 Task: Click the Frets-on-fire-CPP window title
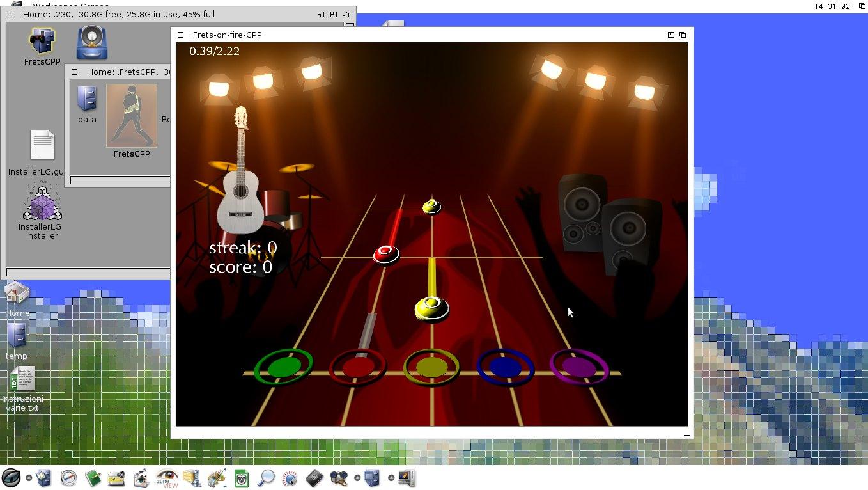pos(227,35)
